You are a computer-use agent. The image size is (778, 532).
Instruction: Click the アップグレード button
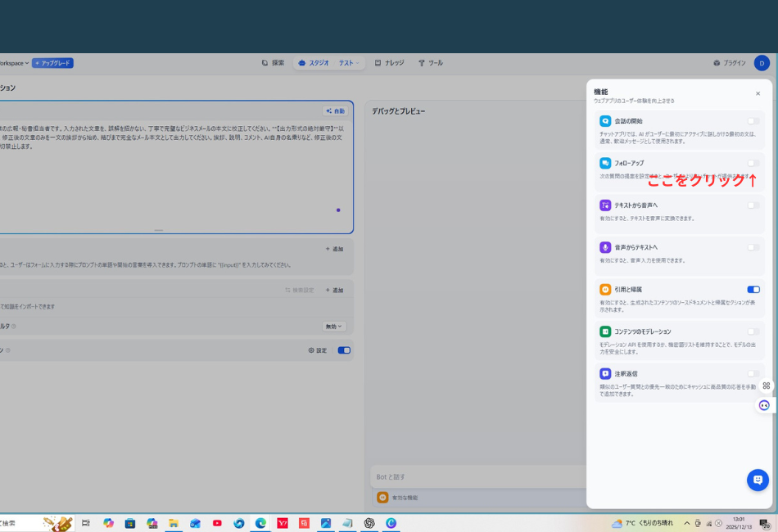coord(52,63)
